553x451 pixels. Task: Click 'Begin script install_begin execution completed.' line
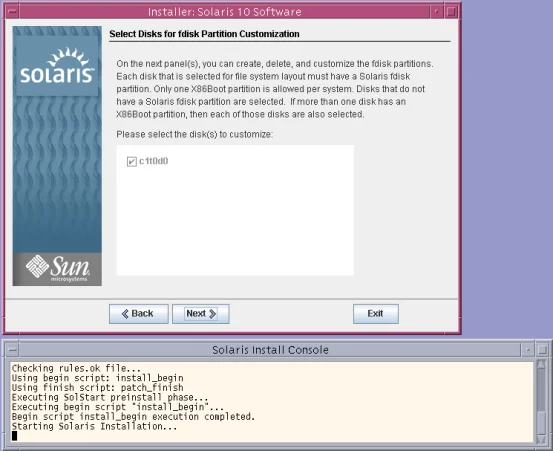point(133,416)
